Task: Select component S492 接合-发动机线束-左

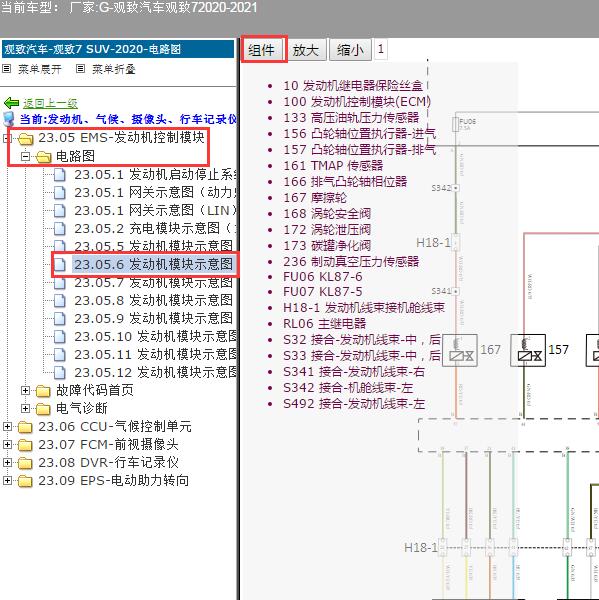Action: tap(354, 404)
